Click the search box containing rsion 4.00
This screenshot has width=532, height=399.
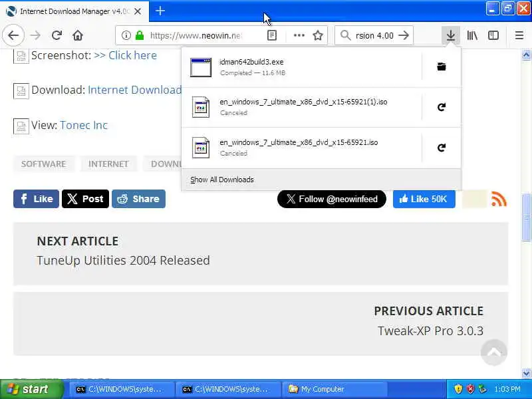(x=374, y=35)
